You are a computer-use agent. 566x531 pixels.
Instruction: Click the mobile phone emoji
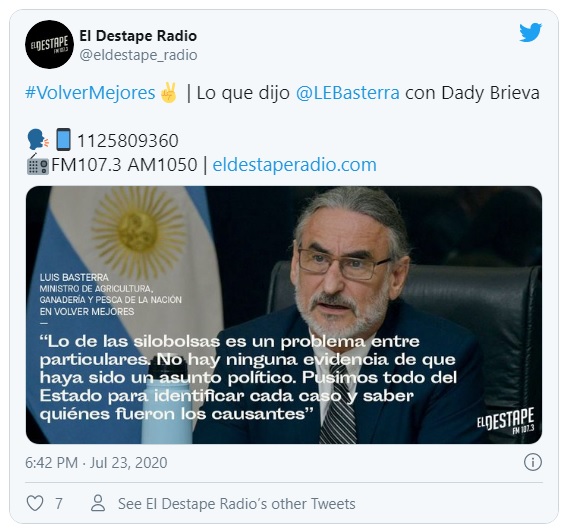pos(63,140)
